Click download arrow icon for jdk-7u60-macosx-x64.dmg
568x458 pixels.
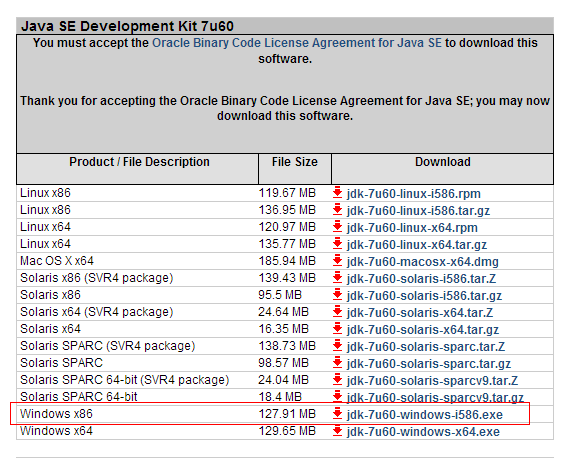click(337, 261)
